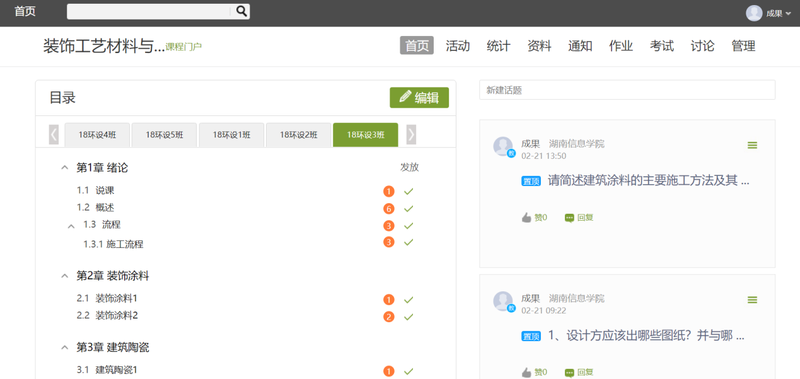This screenshot has height=379, width=800.
Task: Open menu icon on the 02-21 13:50 post
Action: [752, 145]
